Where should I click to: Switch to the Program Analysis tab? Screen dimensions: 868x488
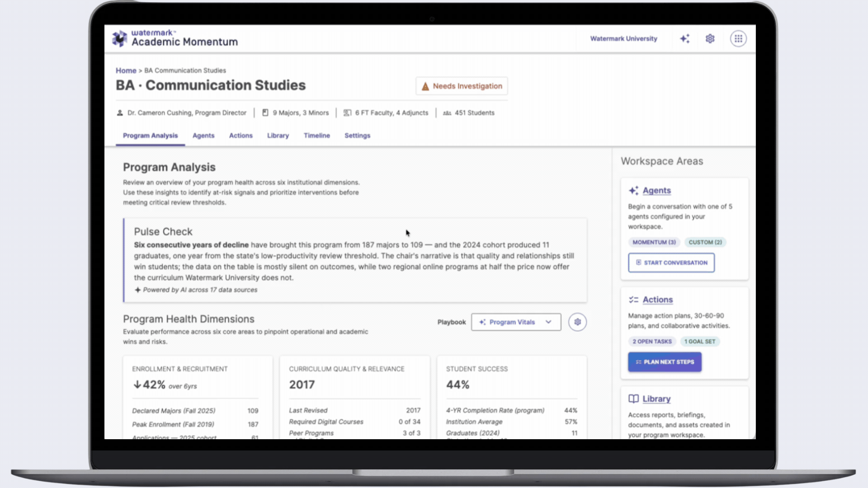click(x=150, y=136)
